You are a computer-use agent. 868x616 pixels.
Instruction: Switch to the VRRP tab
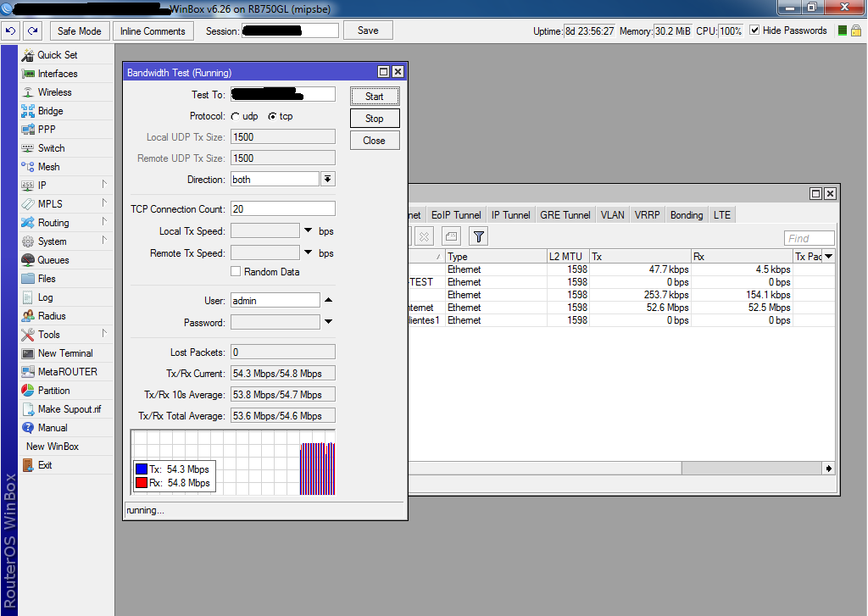(647, 214)
